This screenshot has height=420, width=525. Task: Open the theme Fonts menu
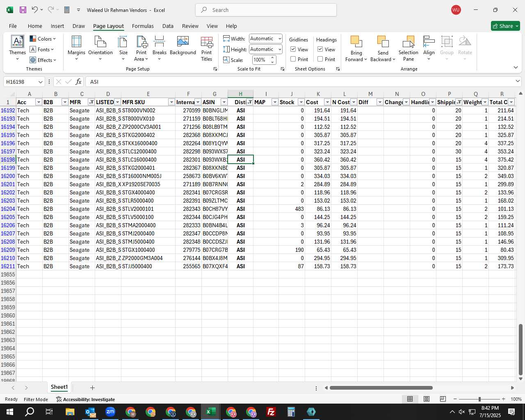42,50
